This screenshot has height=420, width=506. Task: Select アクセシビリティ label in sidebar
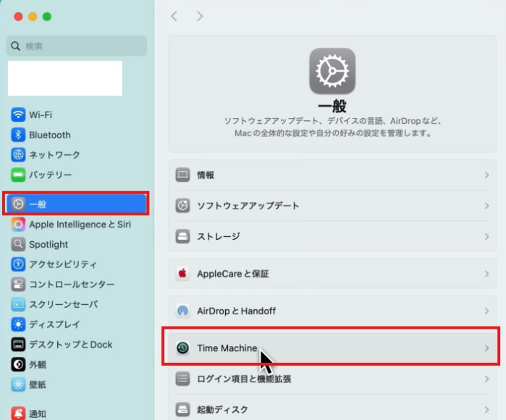63,264
